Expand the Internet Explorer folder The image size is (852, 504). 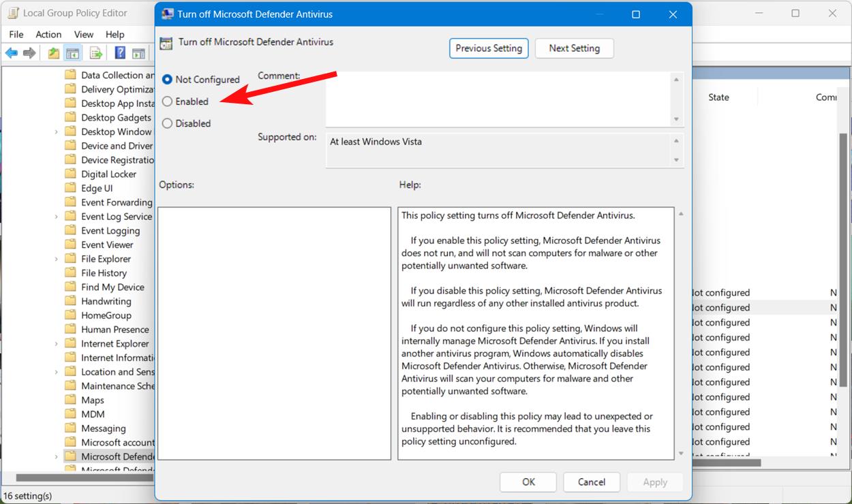point(56,343)
